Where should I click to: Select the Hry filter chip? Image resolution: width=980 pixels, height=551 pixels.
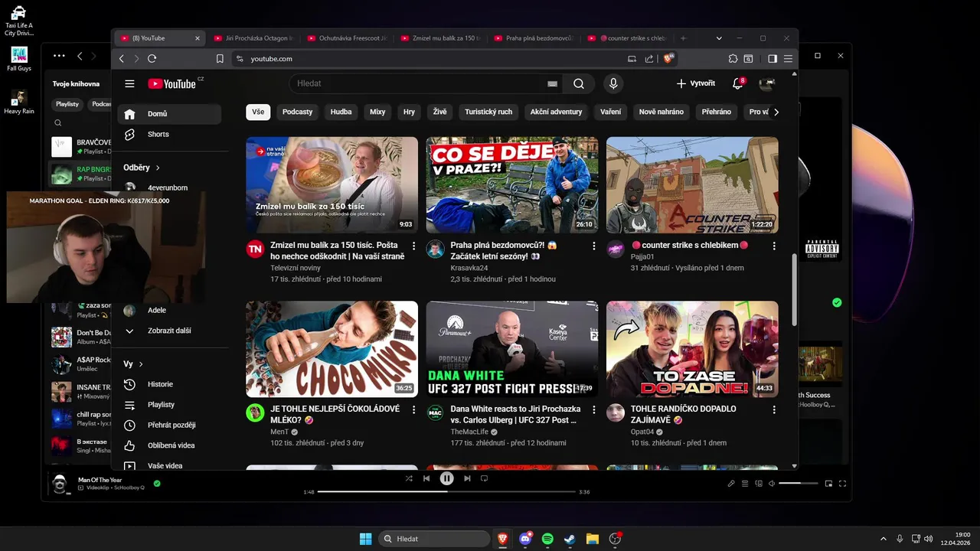pos(409,112)
